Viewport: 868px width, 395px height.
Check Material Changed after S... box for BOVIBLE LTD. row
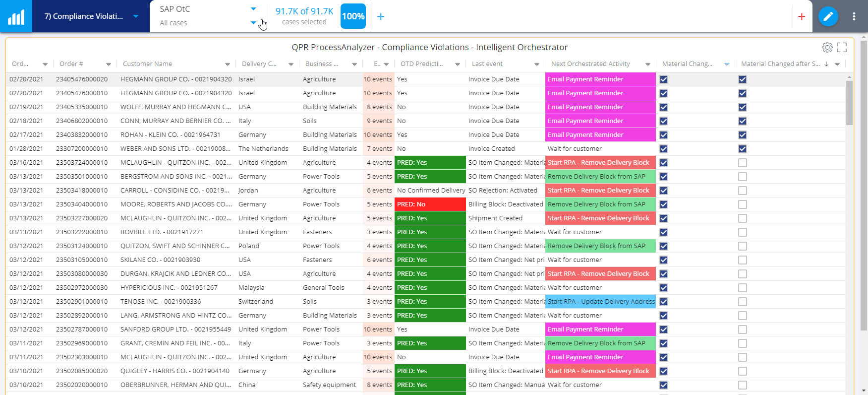pos(743,232)
